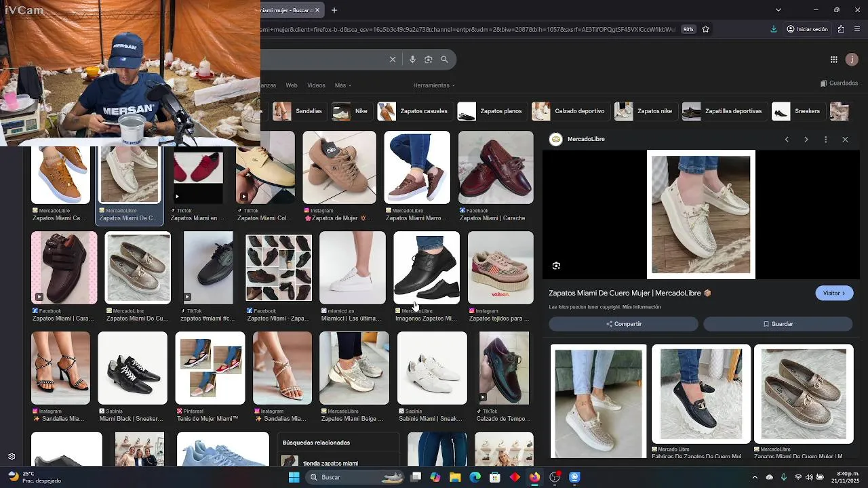The image size is (868, 488).
Task: Show next image in preview panel
Action: (806, 140)
